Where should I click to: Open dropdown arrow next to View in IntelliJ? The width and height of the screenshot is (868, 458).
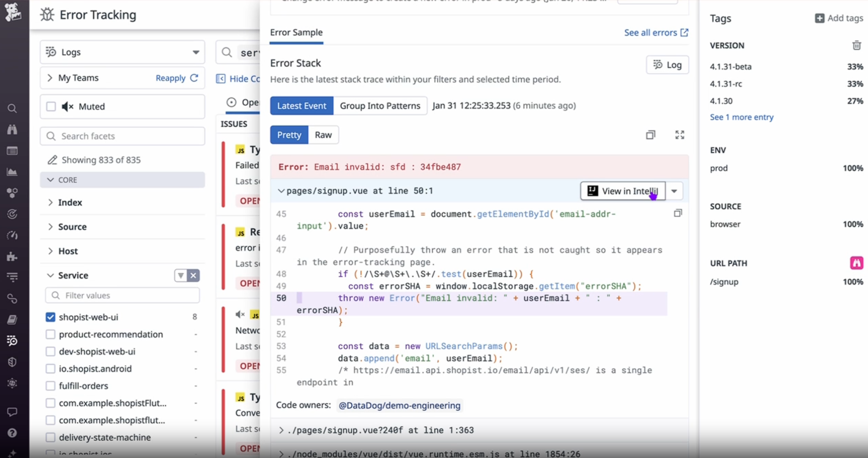(674, 191)
